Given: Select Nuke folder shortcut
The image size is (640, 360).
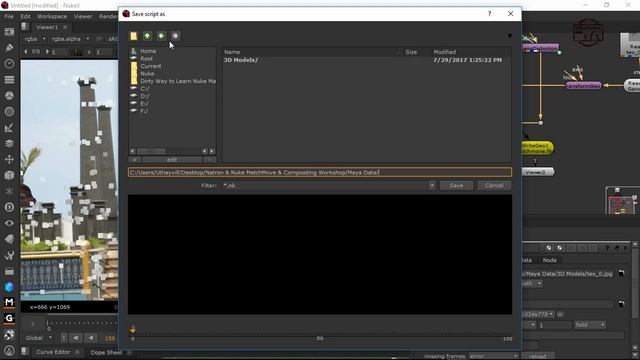Looking at the screenshot, I should pyautogui.click(x=147, y=73).
